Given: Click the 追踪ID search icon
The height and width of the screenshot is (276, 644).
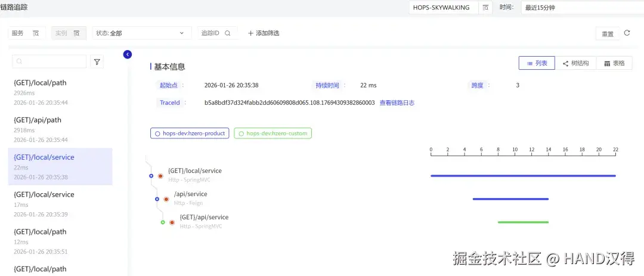Looking at the screenshot, I should tap(228, 33).
